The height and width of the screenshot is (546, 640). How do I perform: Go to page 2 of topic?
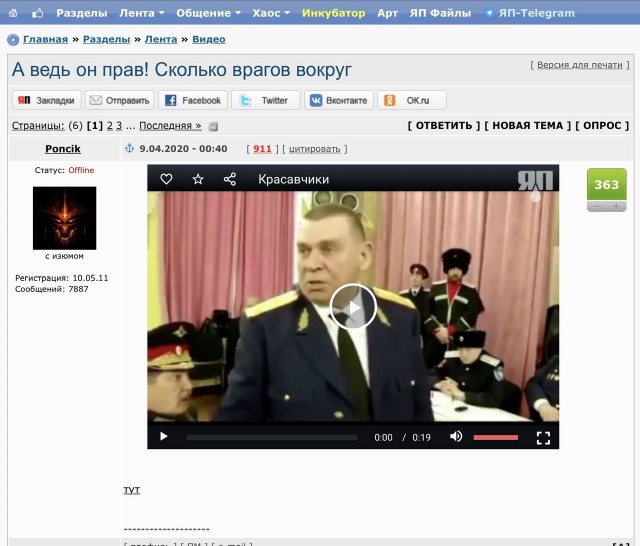(x=110, y=126)
